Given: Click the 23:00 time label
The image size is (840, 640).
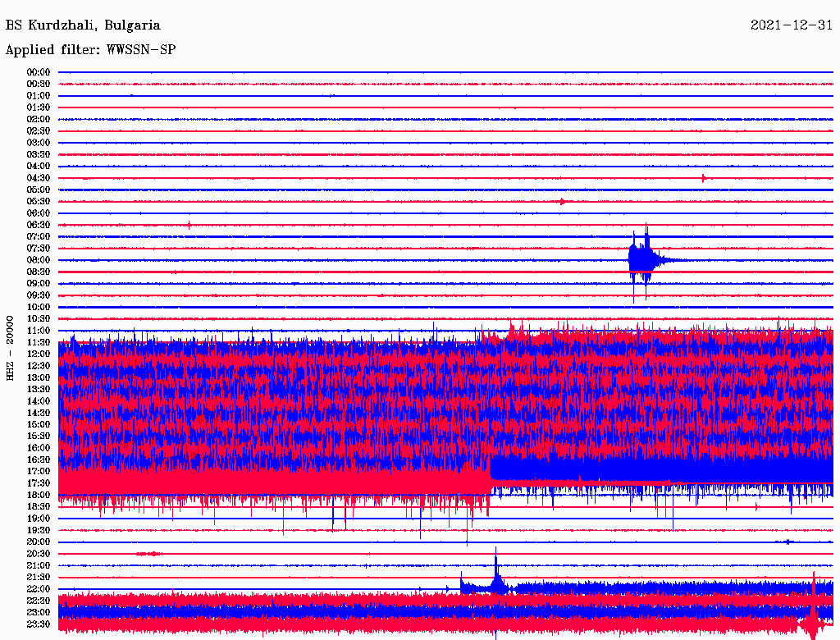Looking at the screenshot, I should point(39,613).
